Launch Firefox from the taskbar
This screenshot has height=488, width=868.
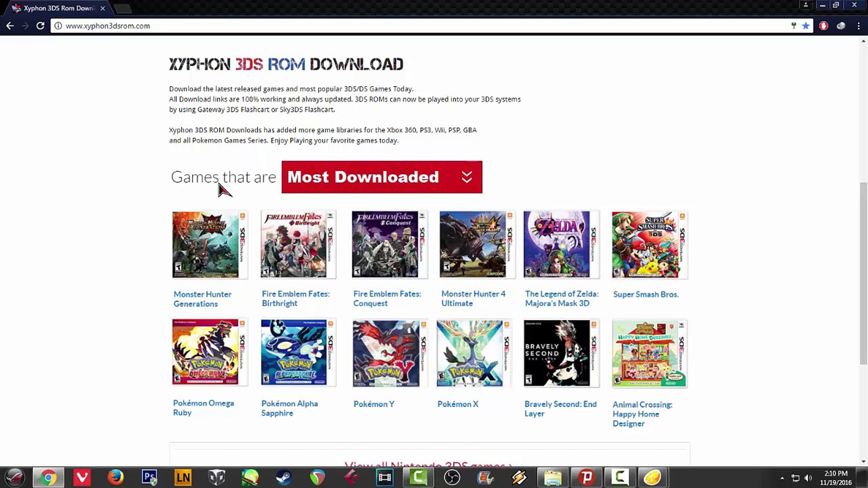point(116,477)
